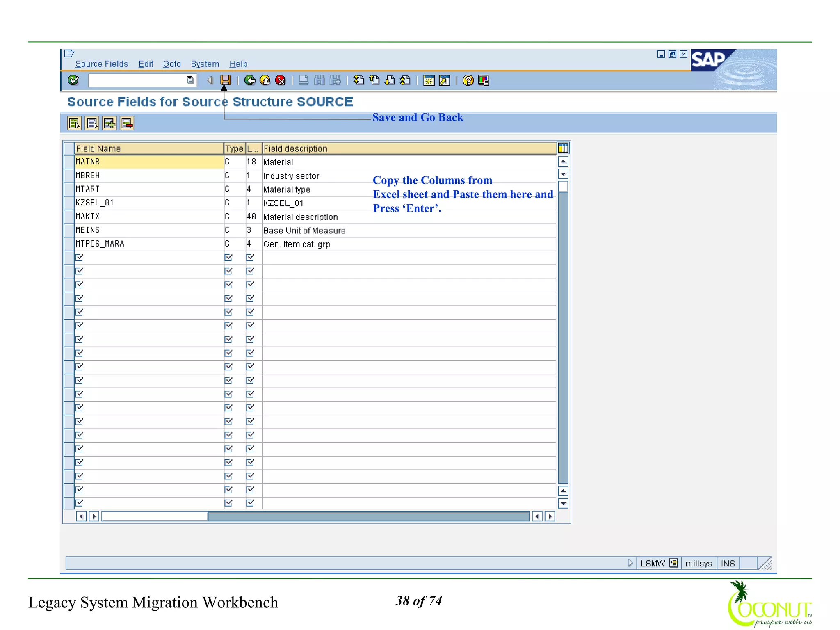The height and width of the screenshot is (630, 840).
Task: Click the window menu icon above Source Fields
Action: click(x=69, y=53)
